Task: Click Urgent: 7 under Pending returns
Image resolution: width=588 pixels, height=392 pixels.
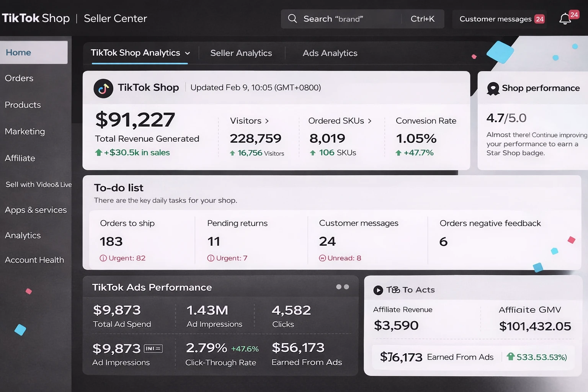Action: coord(227,258)
